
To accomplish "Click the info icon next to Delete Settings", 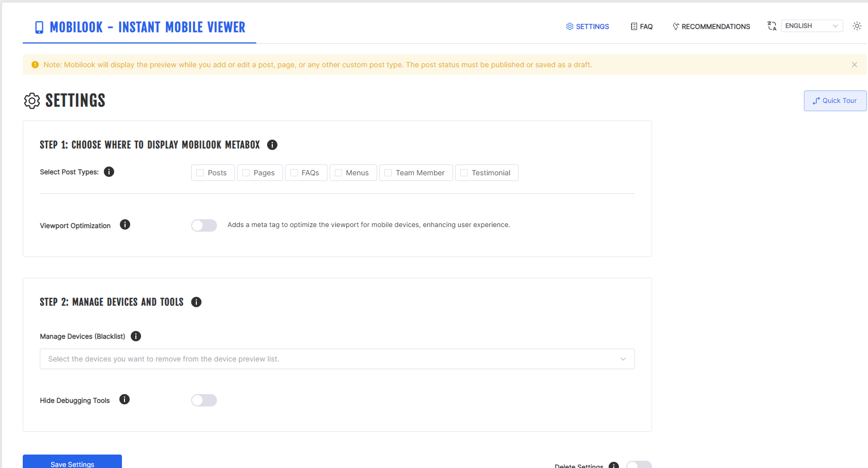I will coord(614,465).
